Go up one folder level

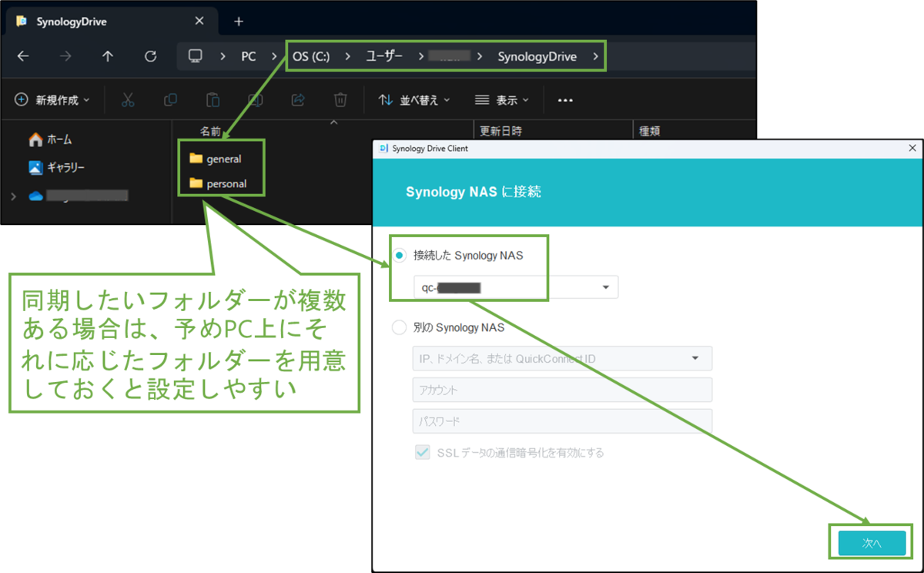tap(108, 56)
